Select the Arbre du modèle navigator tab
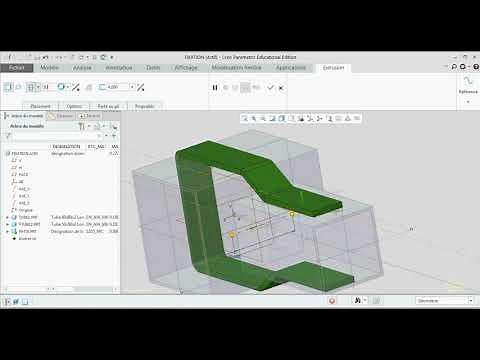 24,116
